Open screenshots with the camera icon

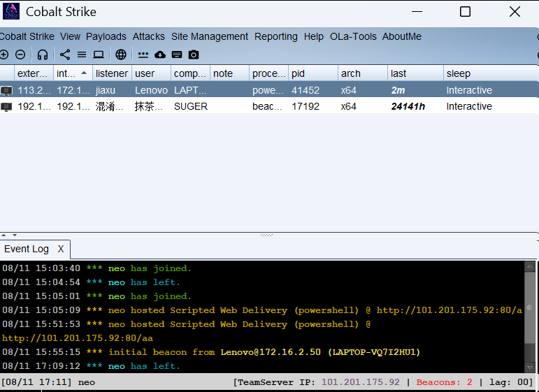click(x=194, y=55)
